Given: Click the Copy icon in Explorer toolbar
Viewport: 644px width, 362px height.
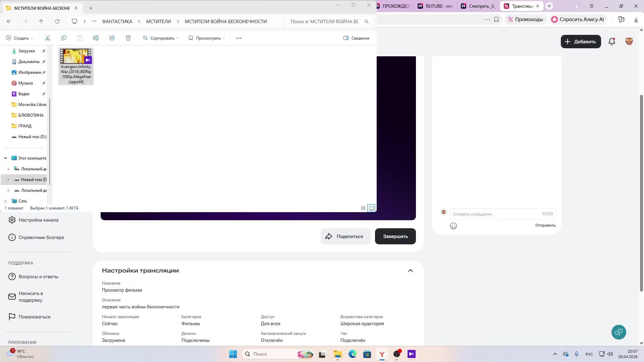Looking at the screenshot, I should point(64,38).
